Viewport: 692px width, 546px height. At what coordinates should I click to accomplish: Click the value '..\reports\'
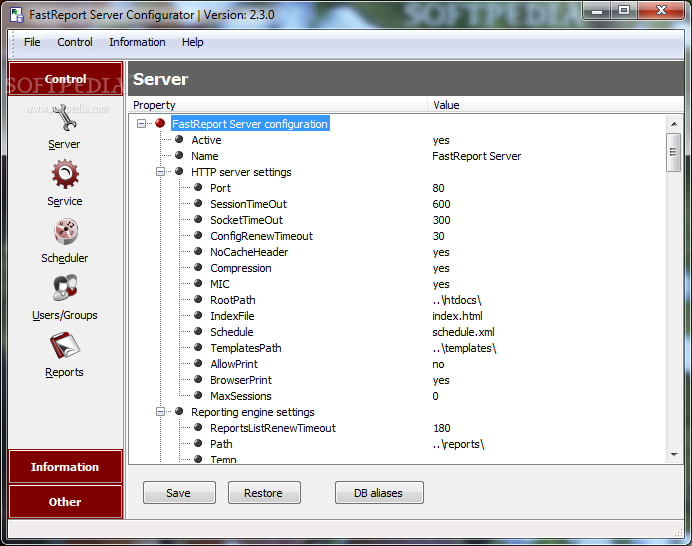click(459, 444)
